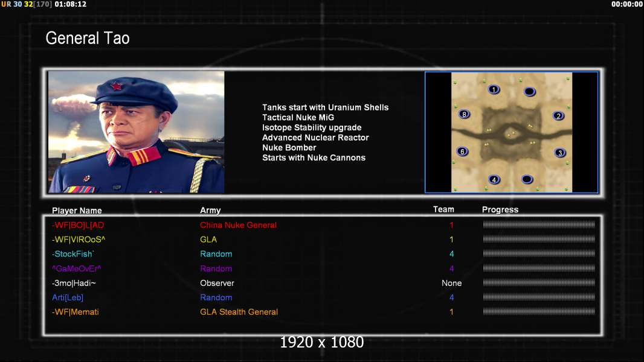
Task: Click progress bar of -WF|VIROoS^
Action: coord(539,239)
